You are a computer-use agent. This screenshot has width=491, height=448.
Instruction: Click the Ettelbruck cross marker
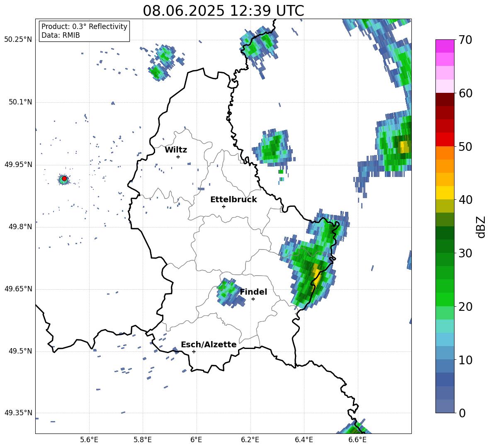(224, 206)
